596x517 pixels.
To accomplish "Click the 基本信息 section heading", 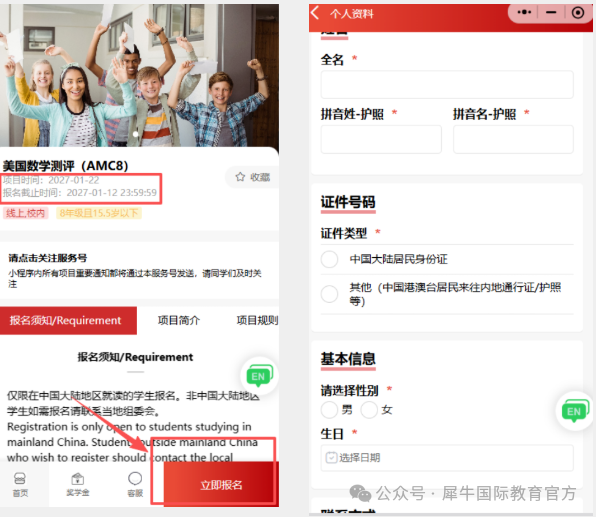I will tap(348, 358).
